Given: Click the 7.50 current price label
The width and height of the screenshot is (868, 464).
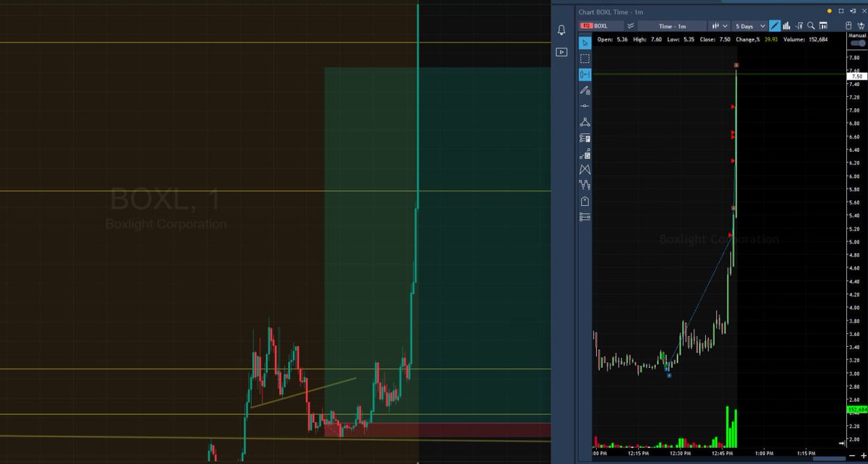Looking at the screenshot, I should [x=856, y=76].
